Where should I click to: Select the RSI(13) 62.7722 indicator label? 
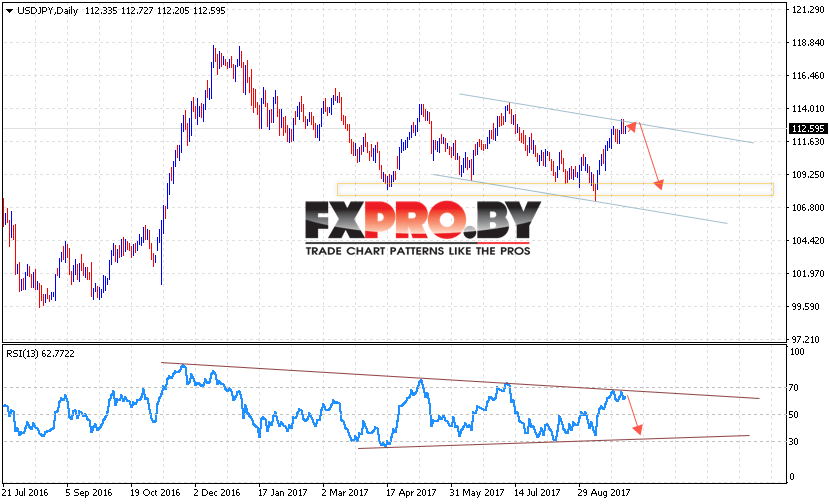pyautogui.click(x=40, y=354)
